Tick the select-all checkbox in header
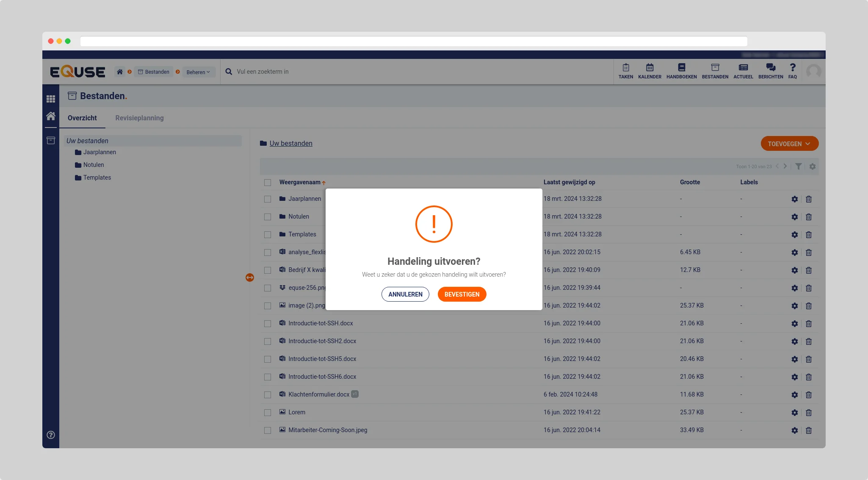This screenshot has width=868, height=480. (x=268, y=183)
